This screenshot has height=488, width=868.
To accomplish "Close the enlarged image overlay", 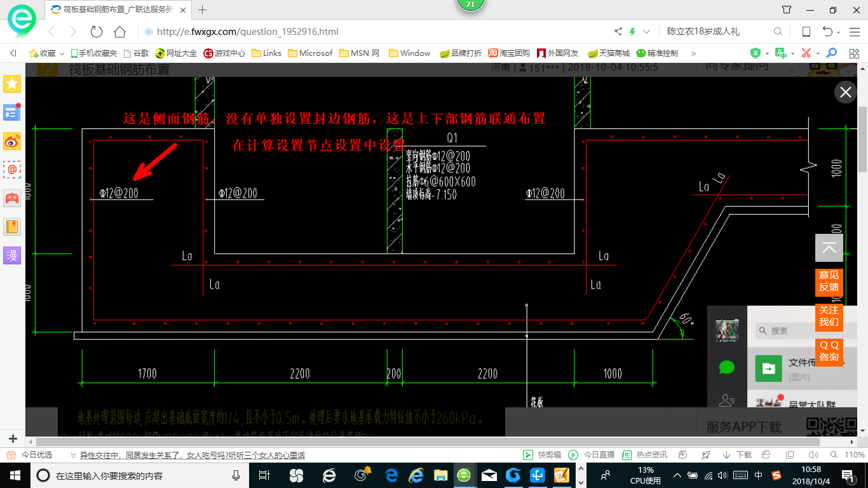I will (x=845, y=92).
